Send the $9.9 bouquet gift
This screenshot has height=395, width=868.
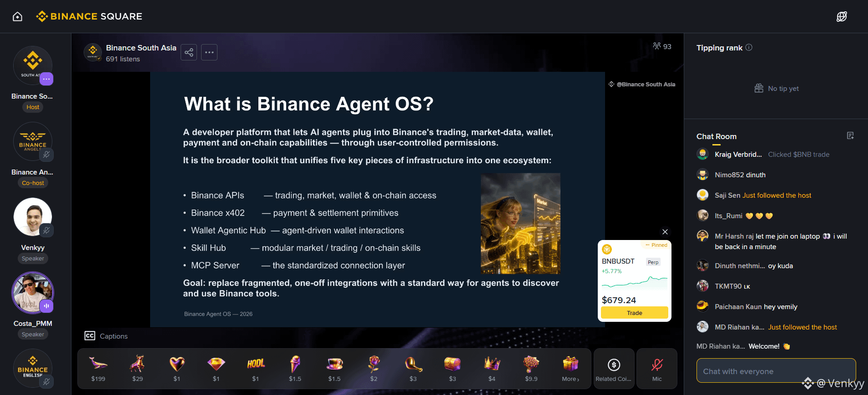531,369
